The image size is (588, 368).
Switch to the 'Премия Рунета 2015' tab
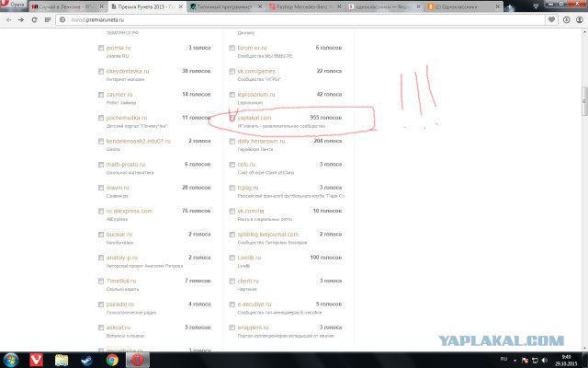point(145,6)
